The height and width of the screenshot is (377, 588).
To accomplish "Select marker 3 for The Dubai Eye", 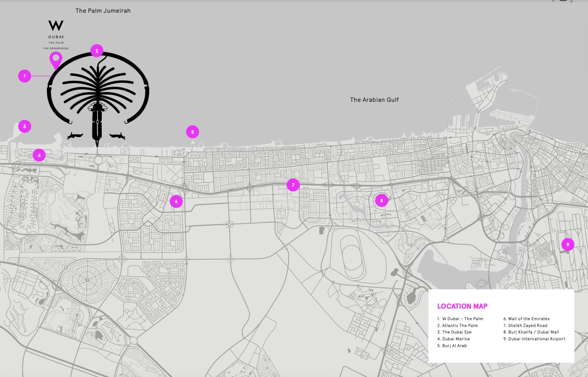I will (x=24, y=126).
